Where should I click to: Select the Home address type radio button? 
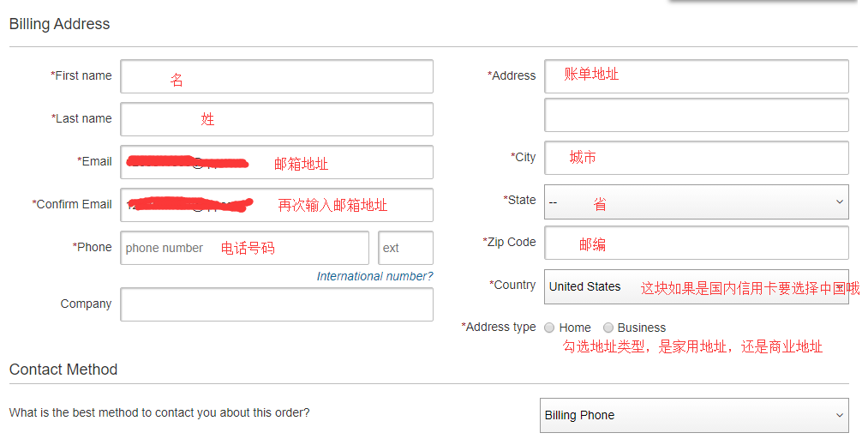[x=549, y=328]
